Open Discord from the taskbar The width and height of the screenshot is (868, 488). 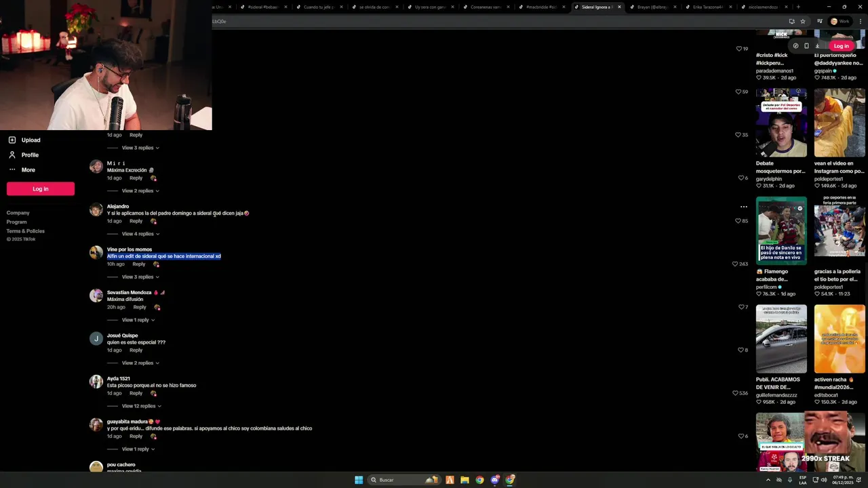(495, 480)
